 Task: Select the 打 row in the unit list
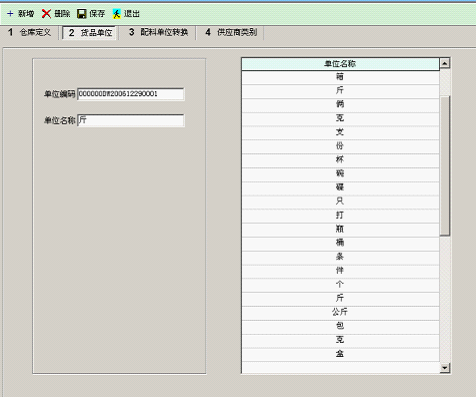340,216
